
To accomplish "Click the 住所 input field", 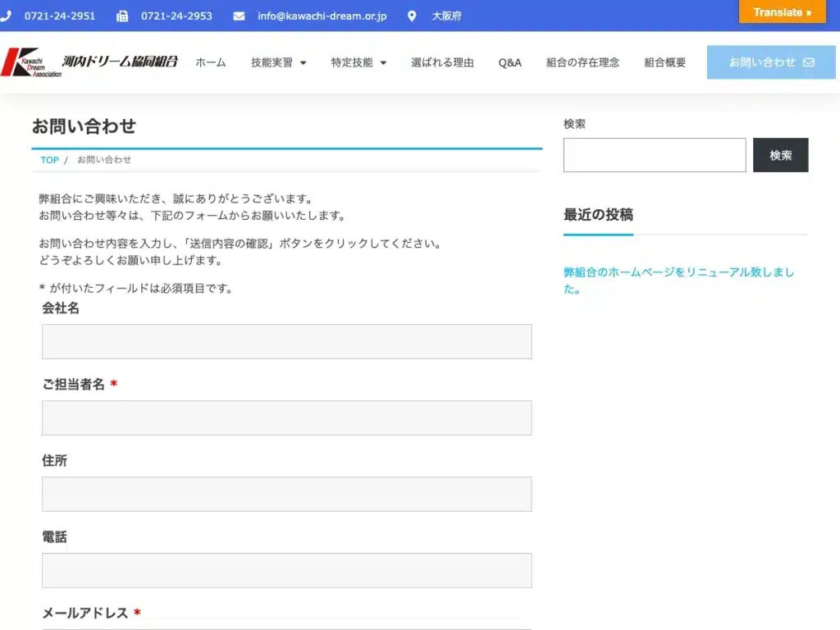I will pos(286,494).
